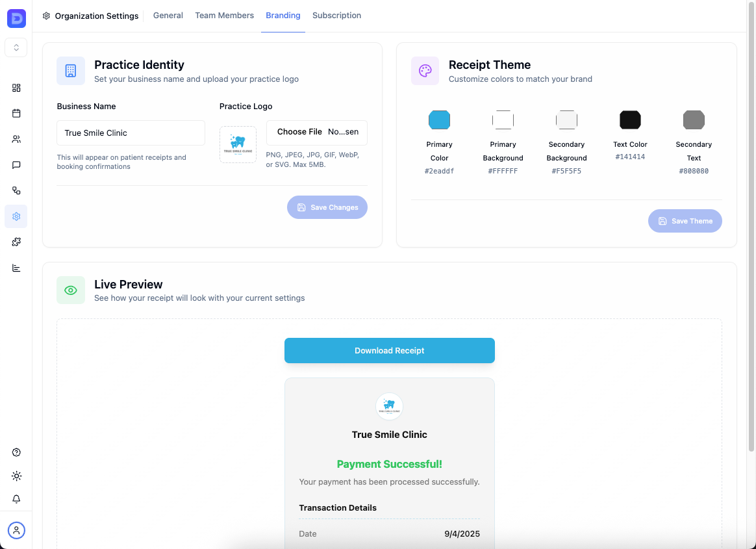
Task: Collapse the sidebar with the chevron control
Action: point(16,47)
